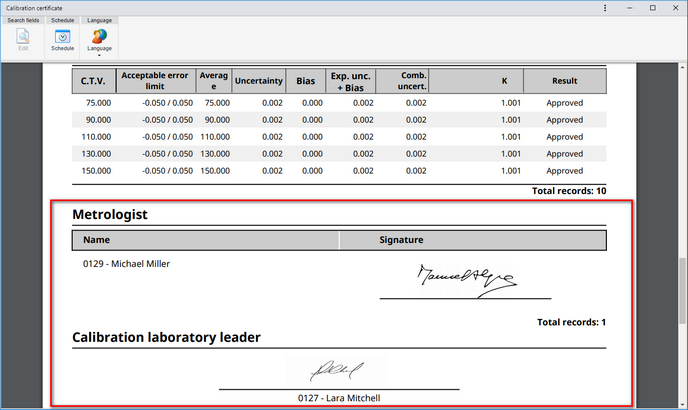Select the 90.000 C.T.V. cell

pyautogui.click(x=98, y=120)
